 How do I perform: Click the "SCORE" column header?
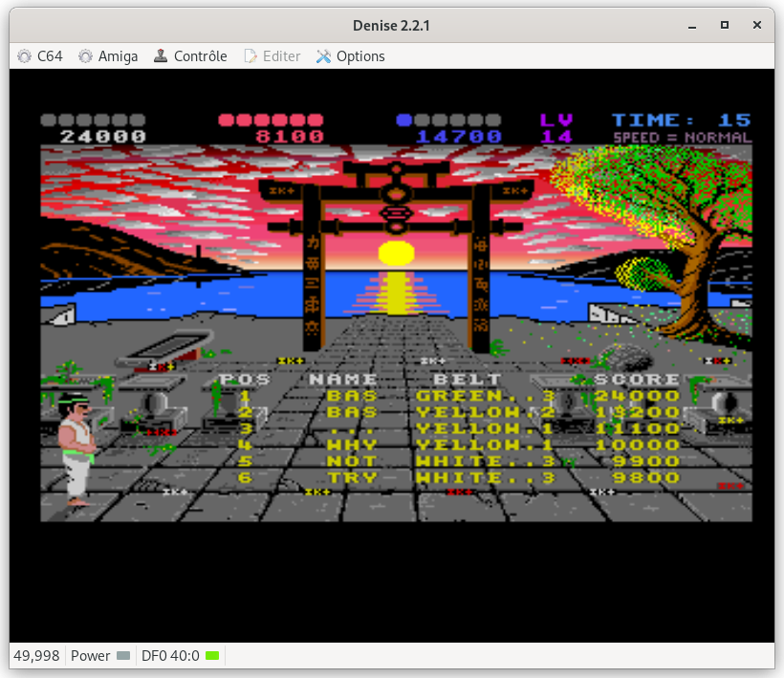point(637,380)
